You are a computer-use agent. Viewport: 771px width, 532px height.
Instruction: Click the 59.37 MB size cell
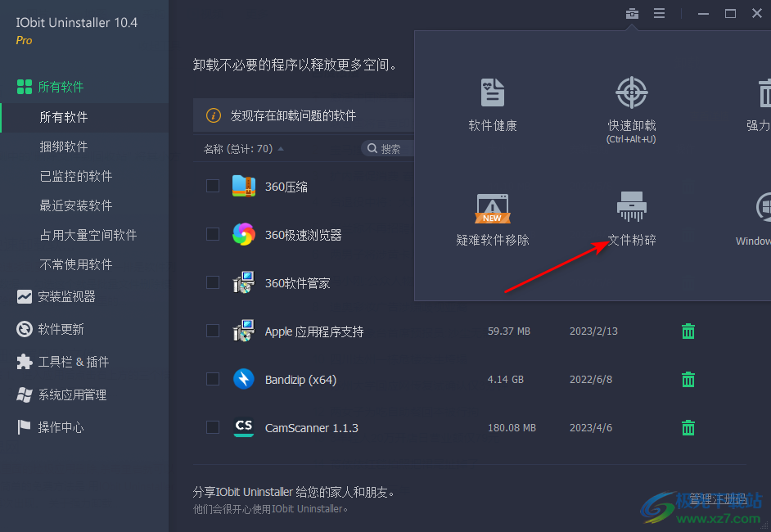[x=509, y=331]
